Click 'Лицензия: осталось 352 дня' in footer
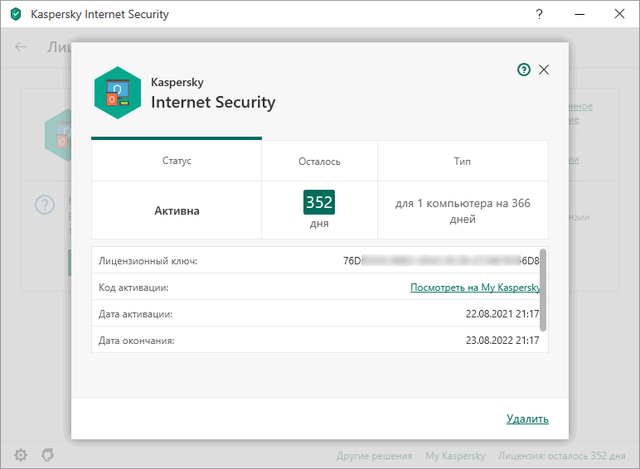Viewport: 640px width, 469px height. coord(562,456)
